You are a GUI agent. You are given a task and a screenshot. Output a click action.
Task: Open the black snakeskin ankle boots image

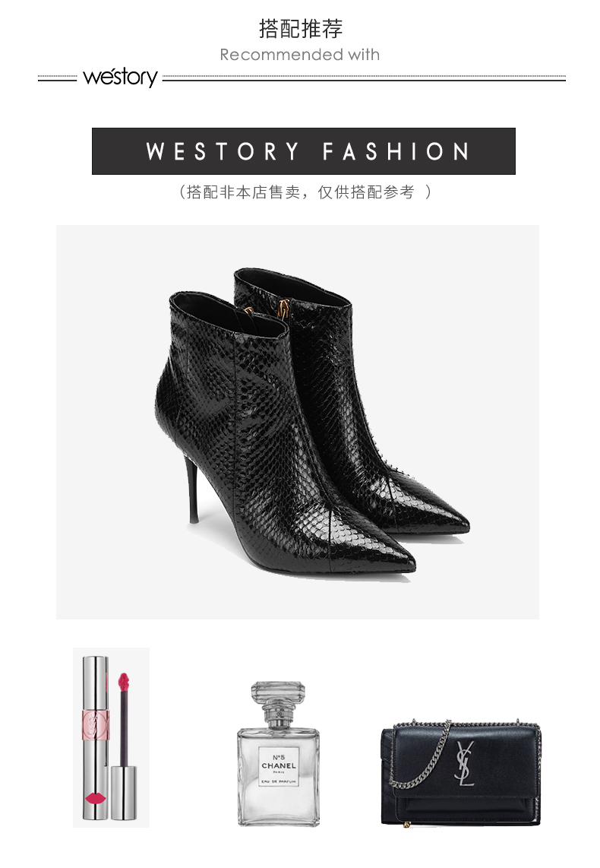tap(298, 422)
